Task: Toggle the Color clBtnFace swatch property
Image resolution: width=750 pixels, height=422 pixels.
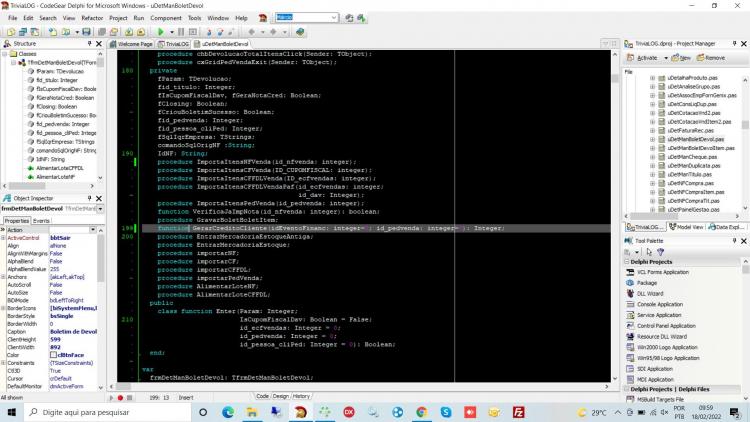Action: pos(54,355)
